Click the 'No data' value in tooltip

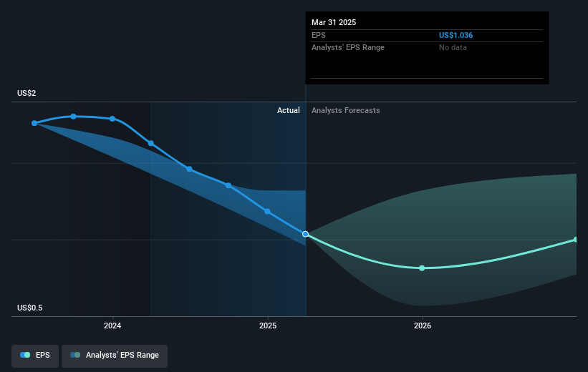pos(453,48)
